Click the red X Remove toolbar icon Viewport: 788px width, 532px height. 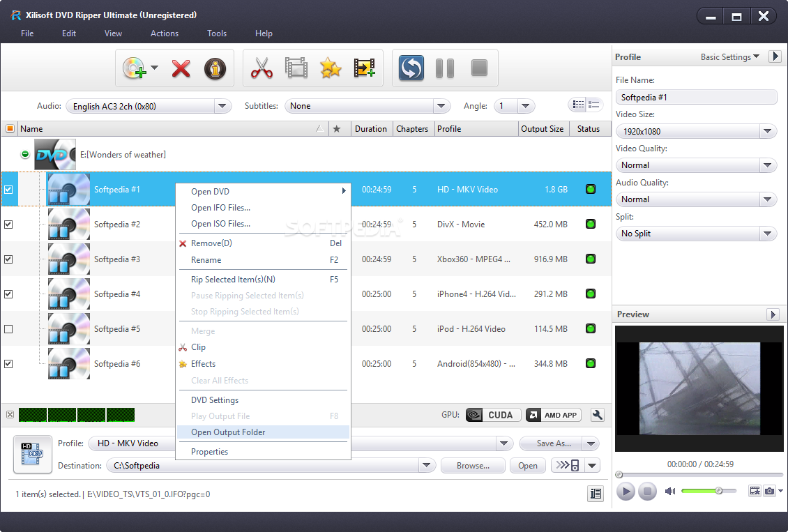pos(181,68)
